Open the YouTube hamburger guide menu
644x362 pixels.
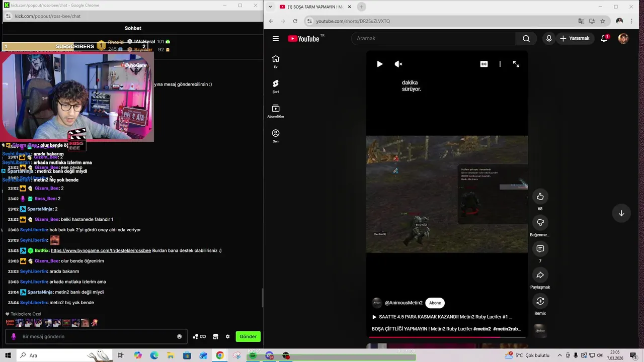click(276, 39)
